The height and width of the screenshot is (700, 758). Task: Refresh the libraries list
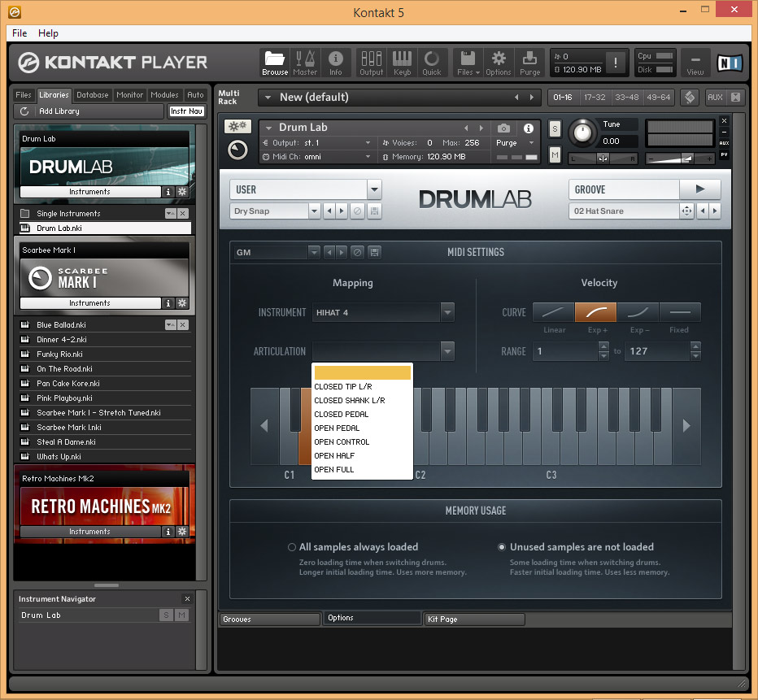pos(24,111)
